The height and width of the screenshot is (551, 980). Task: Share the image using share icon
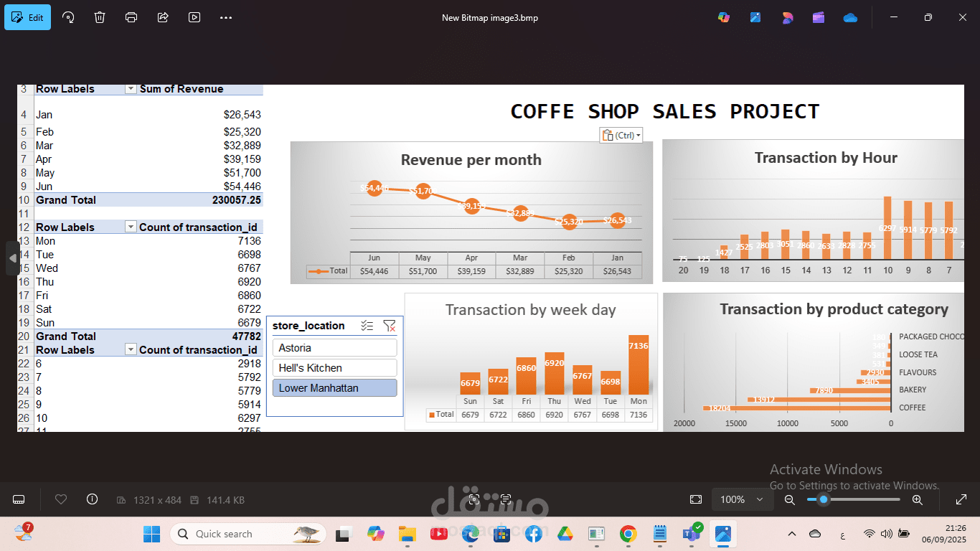[x=163, y=17]
